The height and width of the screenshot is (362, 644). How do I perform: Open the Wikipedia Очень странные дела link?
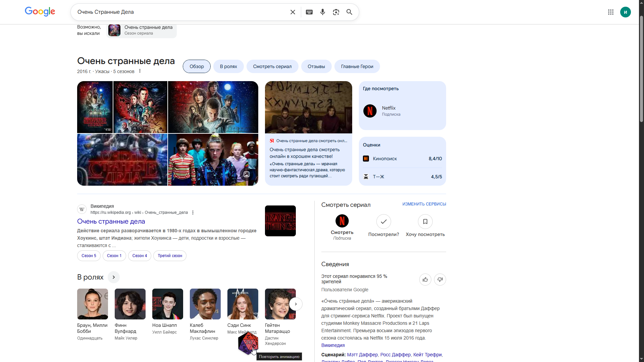coord(111,221)
